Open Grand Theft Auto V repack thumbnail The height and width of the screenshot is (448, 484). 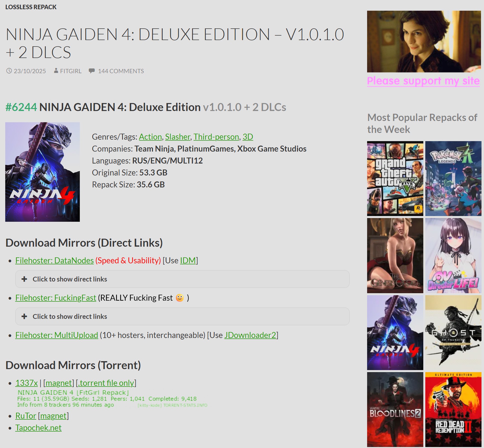click(x=395, y=178)
